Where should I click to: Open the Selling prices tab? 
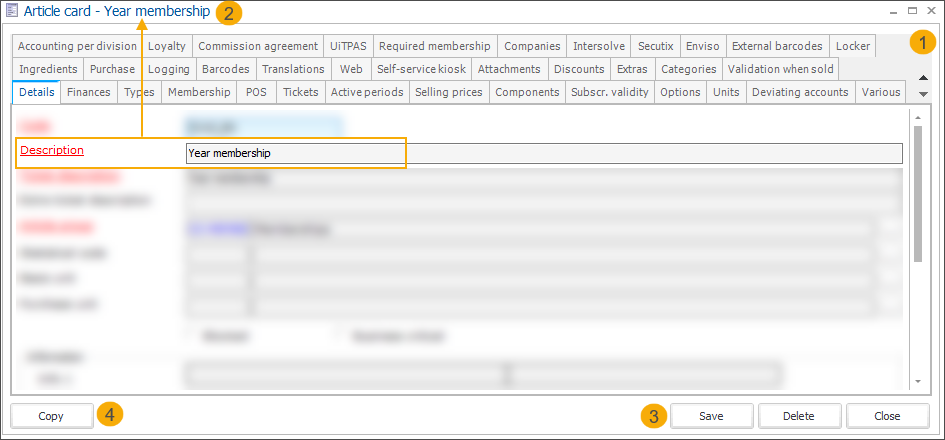pos(449,92)
